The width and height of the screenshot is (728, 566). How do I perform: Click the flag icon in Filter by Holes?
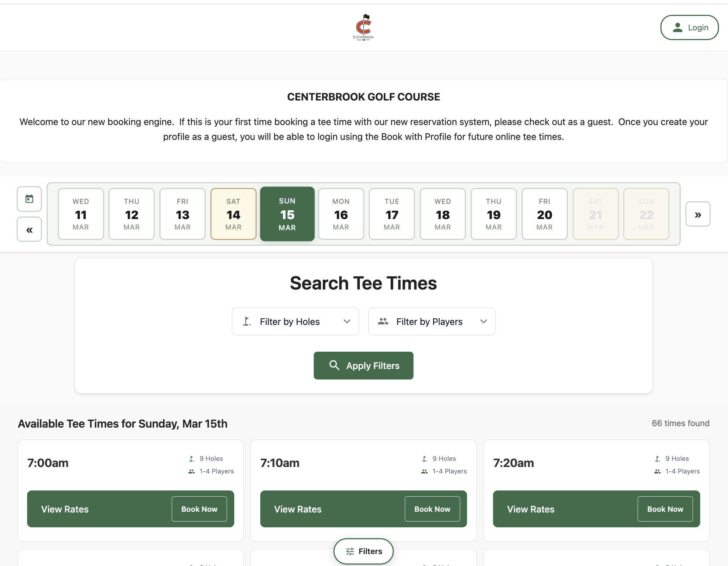tap(247, 321)
